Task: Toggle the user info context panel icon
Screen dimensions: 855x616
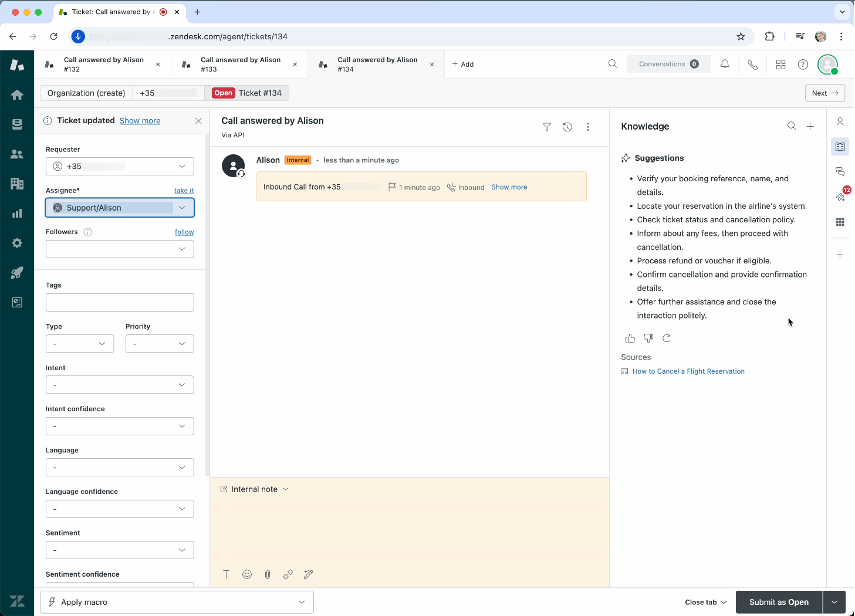Action: pos(840,122)
